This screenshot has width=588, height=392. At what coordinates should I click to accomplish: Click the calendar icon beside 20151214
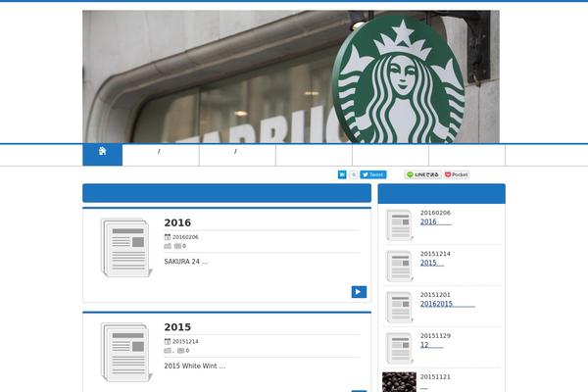point(168,341)
